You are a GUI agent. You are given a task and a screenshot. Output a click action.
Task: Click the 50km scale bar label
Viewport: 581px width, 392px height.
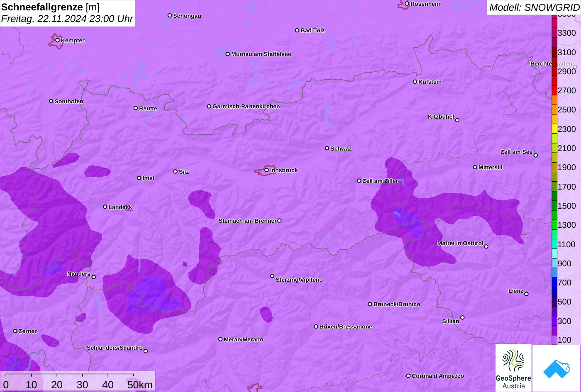(140, 385)
